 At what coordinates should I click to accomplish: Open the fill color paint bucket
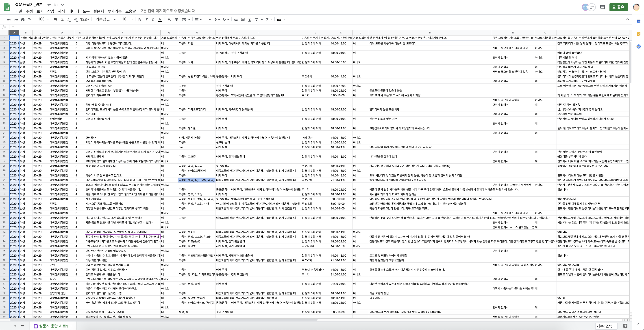pyautogui.click(x=169, y=20)
